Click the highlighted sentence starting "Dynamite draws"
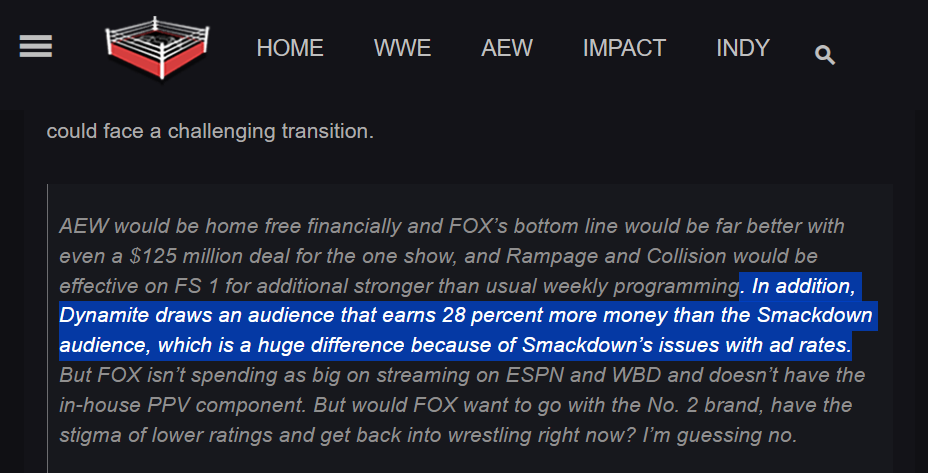The image size is (928, 473). click(300, 317)
